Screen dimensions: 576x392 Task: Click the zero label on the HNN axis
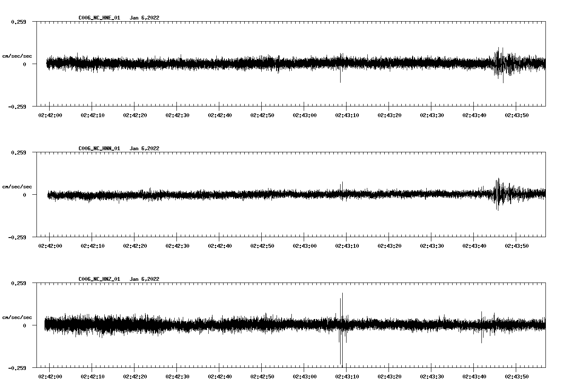25,195
